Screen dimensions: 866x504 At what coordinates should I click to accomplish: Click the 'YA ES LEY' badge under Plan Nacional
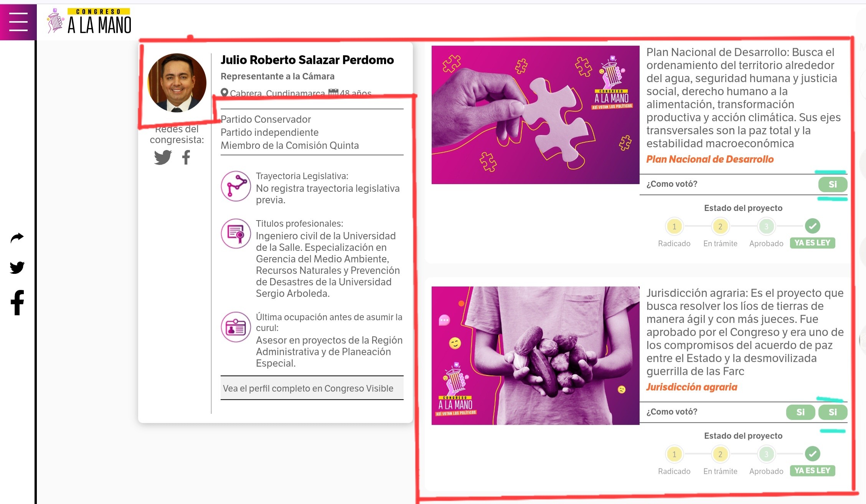click(812, 243)
